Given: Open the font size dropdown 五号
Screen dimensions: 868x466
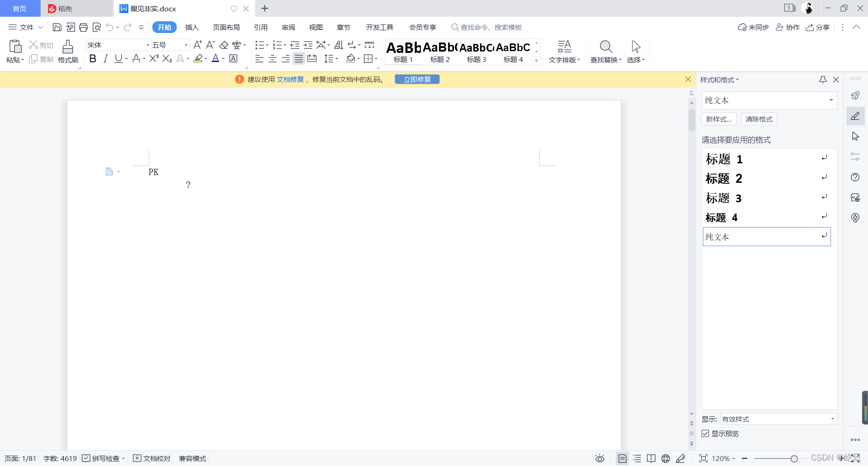Looking at the screenshot, I should click(x=186, y=45).
